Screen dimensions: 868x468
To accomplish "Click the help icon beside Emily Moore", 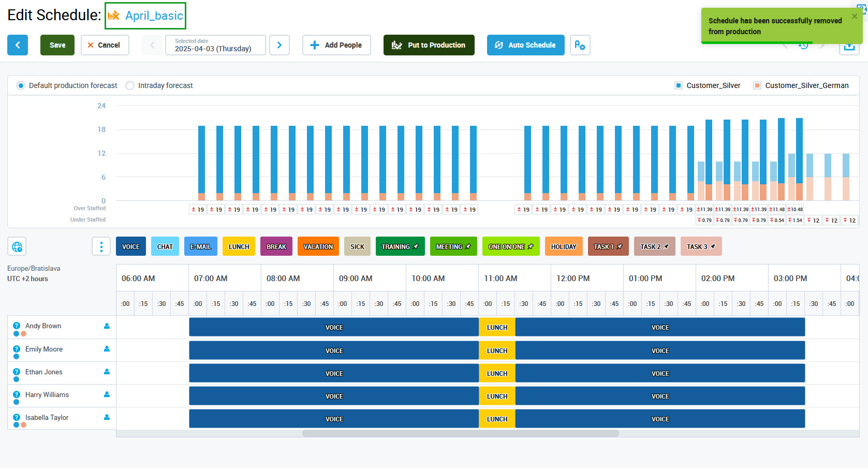I will 17,349.
